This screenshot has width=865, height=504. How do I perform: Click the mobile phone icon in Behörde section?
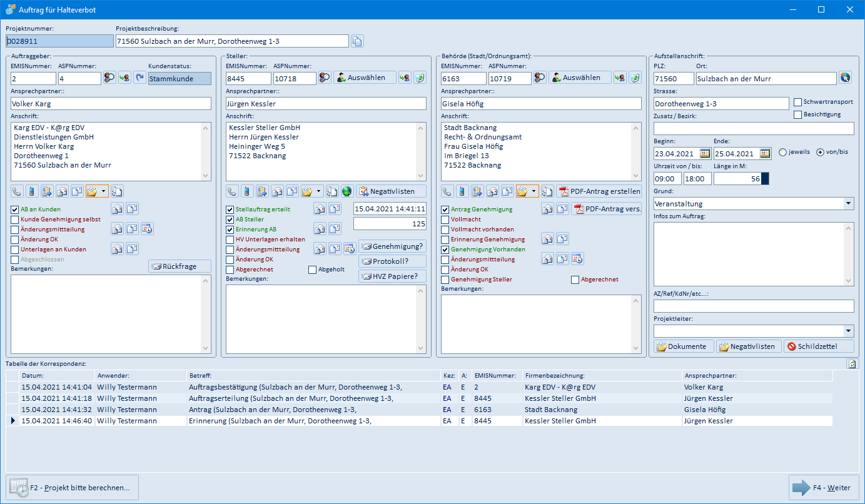(463, 191)
